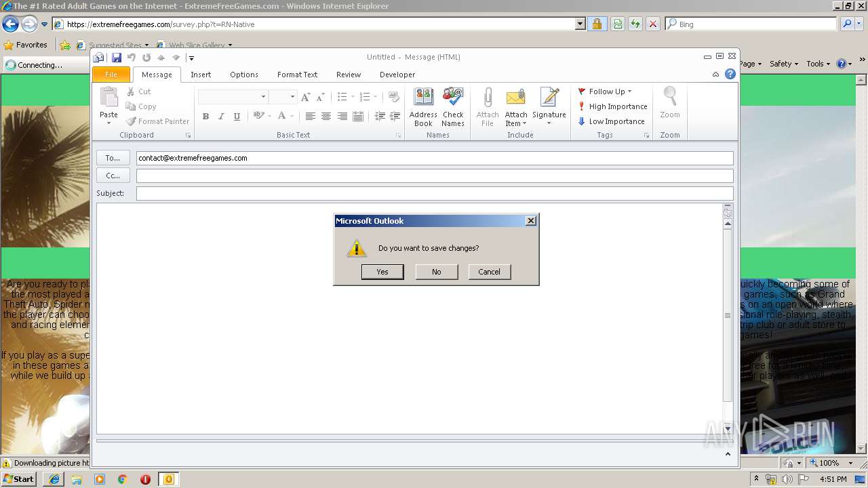
Task: Align text left
Action: (x=310, y=117)
